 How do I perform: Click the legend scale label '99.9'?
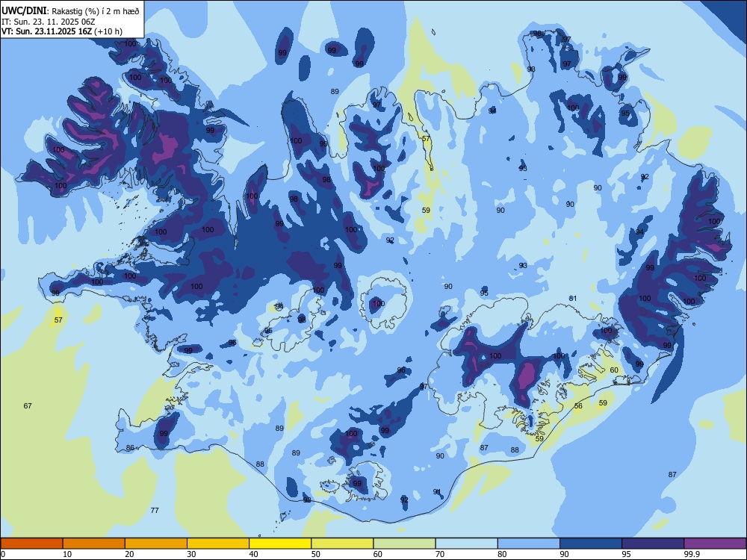tap(692, 554)
